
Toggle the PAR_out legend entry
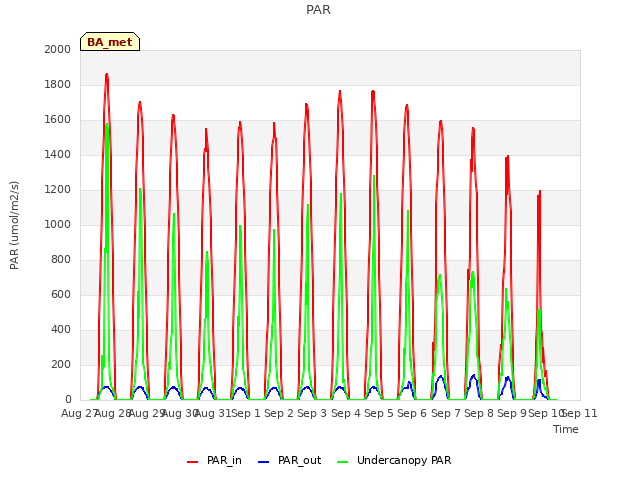click(290, 460)
